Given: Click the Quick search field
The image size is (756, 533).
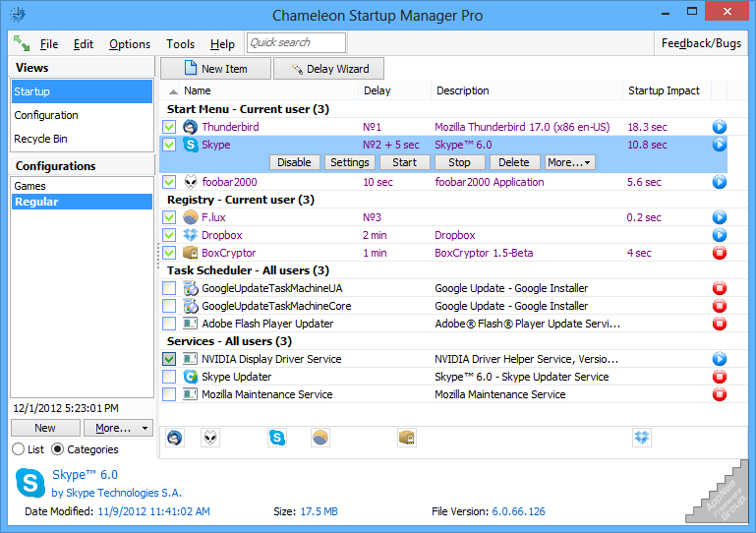Looking at the screenshot, I should coord(296,42).
